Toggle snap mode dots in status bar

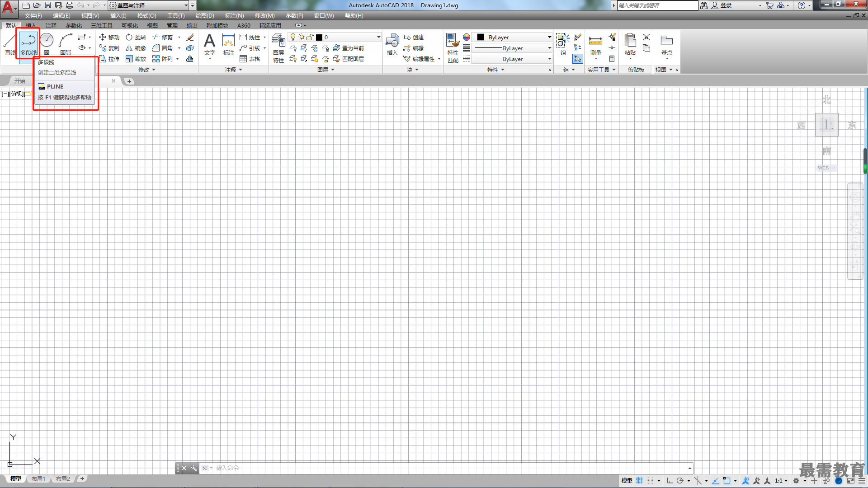click(650, 480)
